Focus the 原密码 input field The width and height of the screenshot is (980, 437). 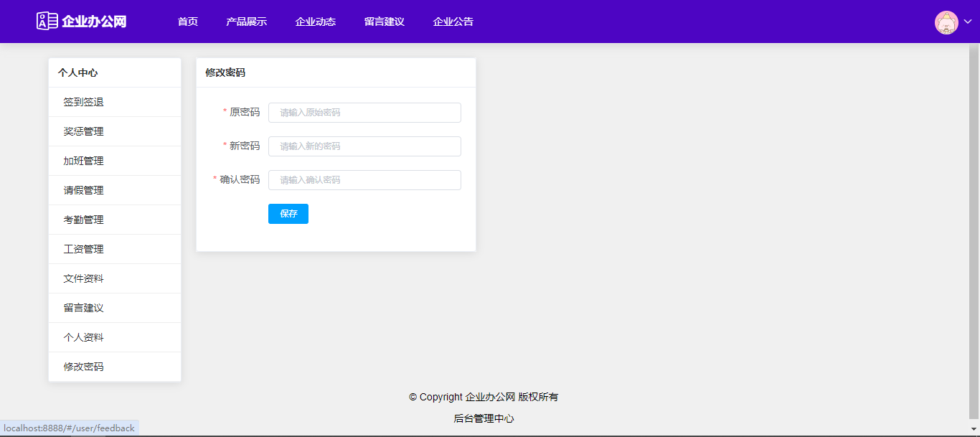364,113
